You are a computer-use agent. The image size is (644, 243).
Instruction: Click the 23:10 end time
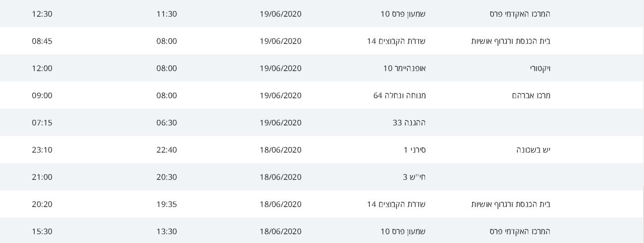click(x=42, y=150)
